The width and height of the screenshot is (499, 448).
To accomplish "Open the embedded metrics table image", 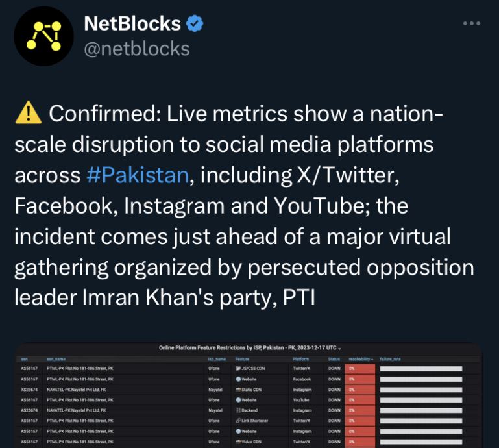I will (x=249, y=395).
